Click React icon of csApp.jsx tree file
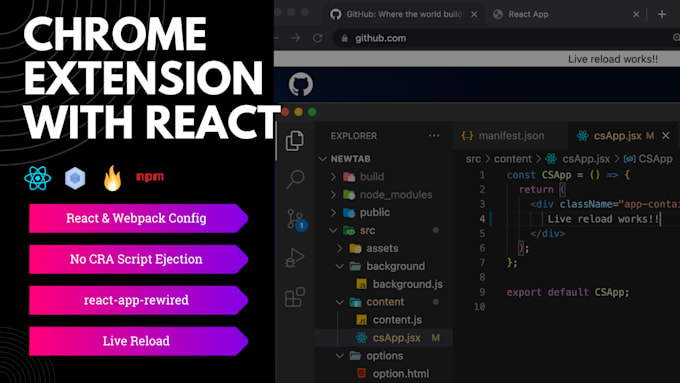 [x=361, y=337]
